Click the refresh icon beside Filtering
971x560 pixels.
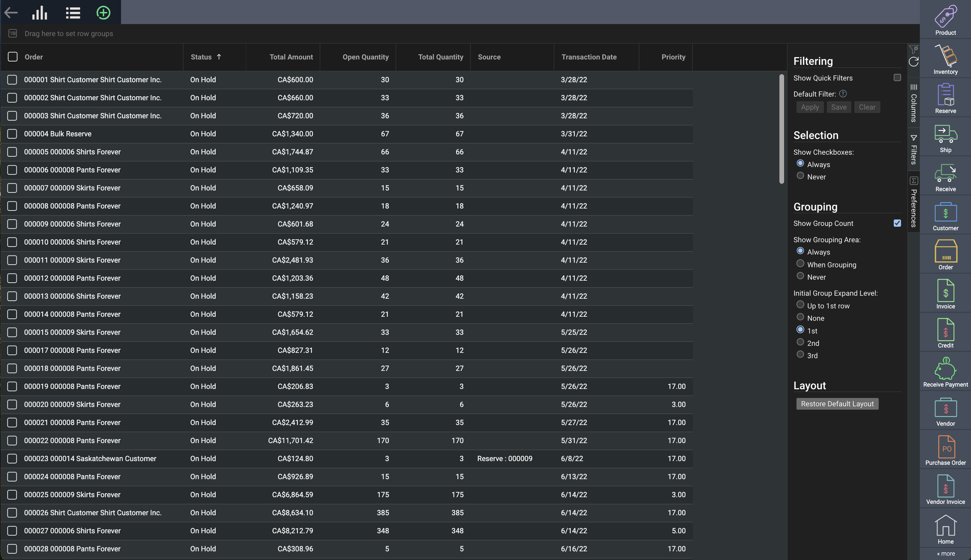click(x=913, y=61)
